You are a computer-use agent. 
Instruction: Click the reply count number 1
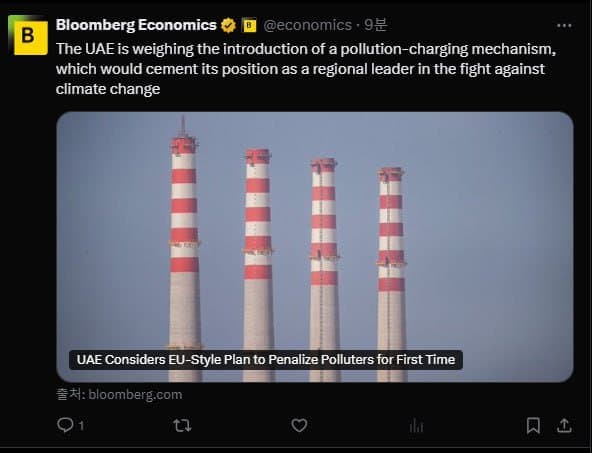coord(81,426)
